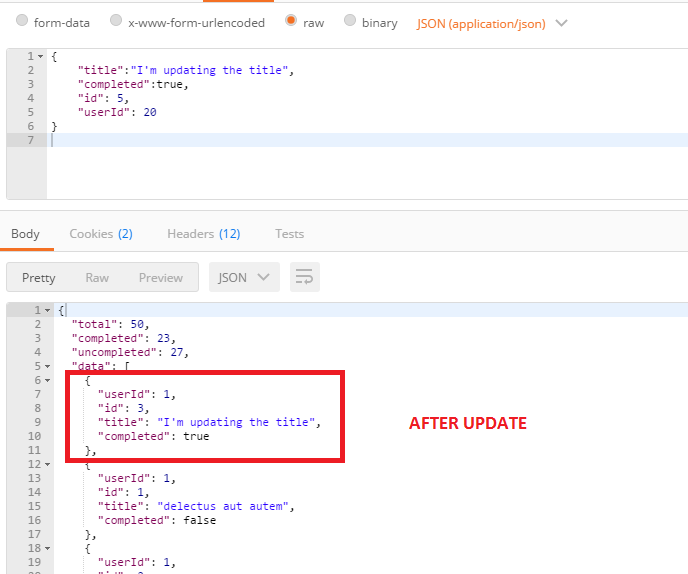Click the "completed": 23 response line
The image size is (688, 574).
pyautogui.click(x=124, y=338)
